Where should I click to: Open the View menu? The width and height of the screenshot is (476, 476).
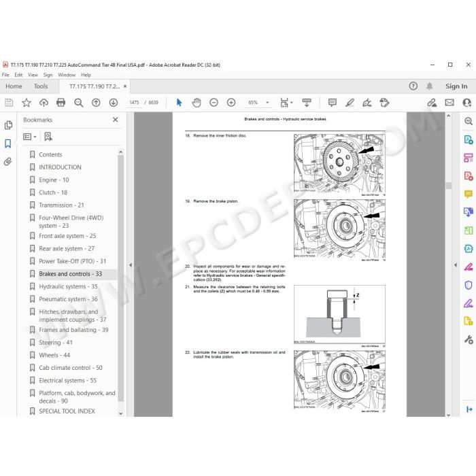(33, 75)
